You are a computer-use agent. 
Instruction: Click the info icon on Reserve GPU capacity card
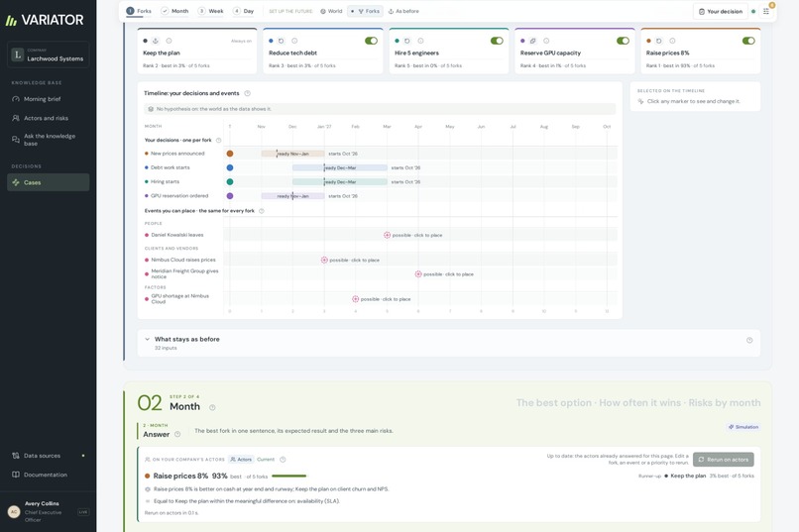(546, 41)
